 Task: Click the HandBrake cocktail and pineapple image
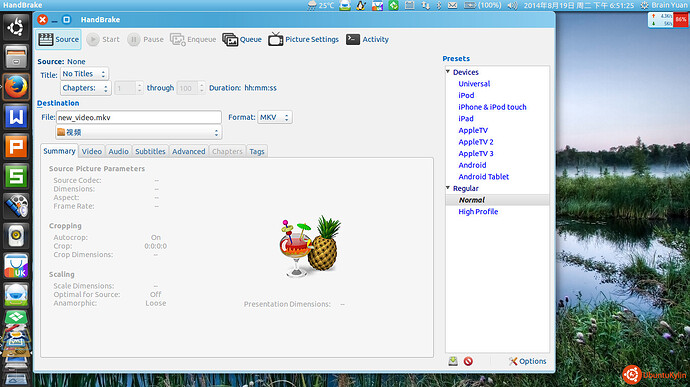[x=310, y=246]
